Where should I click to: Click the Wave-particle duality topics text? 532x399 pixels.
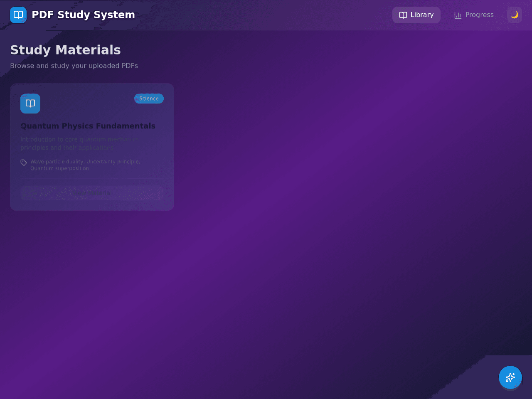coord(85,165)
